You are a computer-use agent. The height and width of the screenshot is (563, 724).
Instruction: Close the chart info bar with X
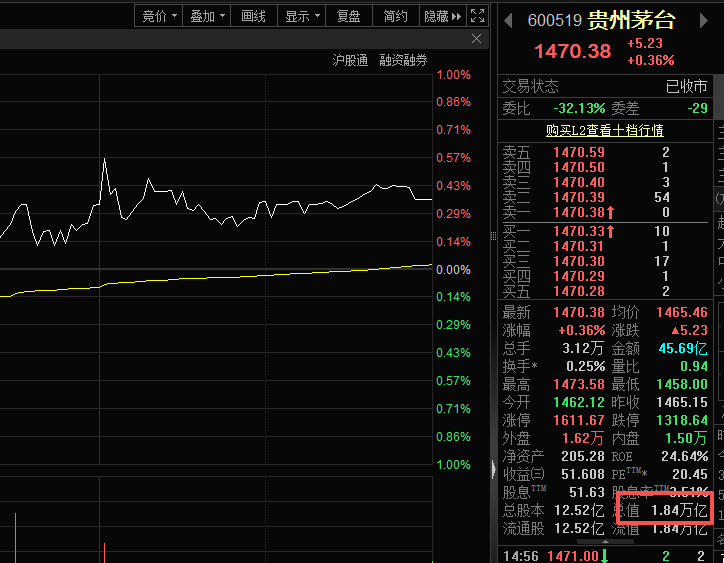(x=477, y=39)
